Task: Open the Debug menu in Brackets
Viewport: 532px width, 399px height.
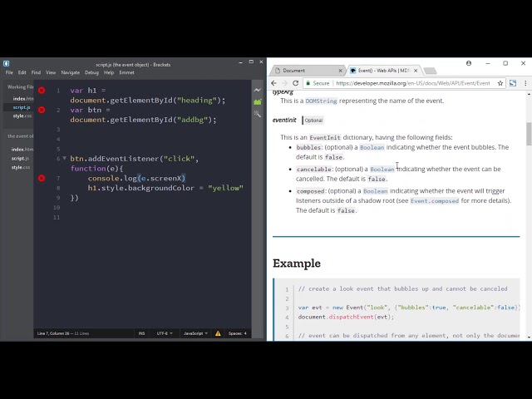Action: click(91, 72)
